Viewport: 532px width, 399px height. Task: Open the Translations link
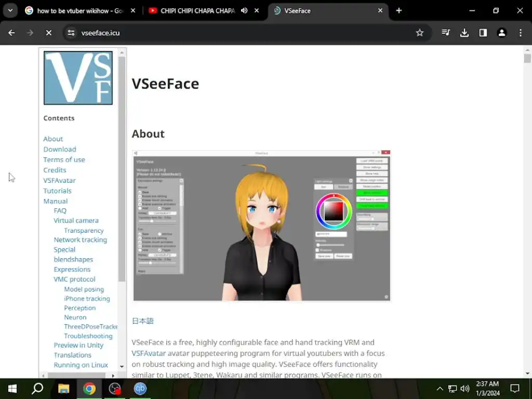73,355
